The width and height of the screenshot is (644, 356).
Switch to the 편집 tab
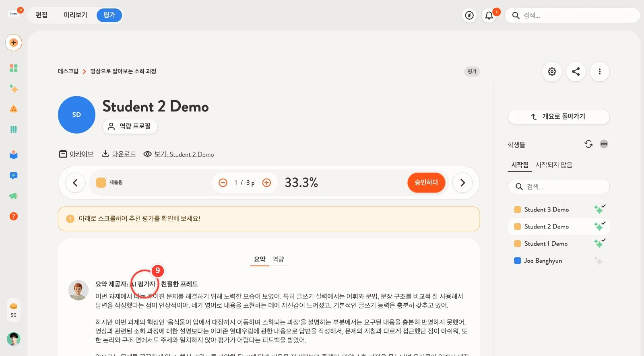(41, 15)
